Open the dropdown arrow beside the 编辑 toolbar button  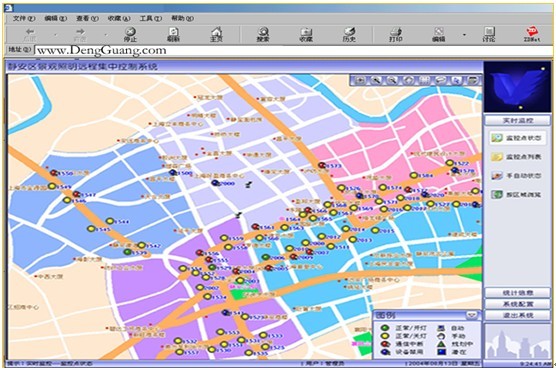coord(464,35)
